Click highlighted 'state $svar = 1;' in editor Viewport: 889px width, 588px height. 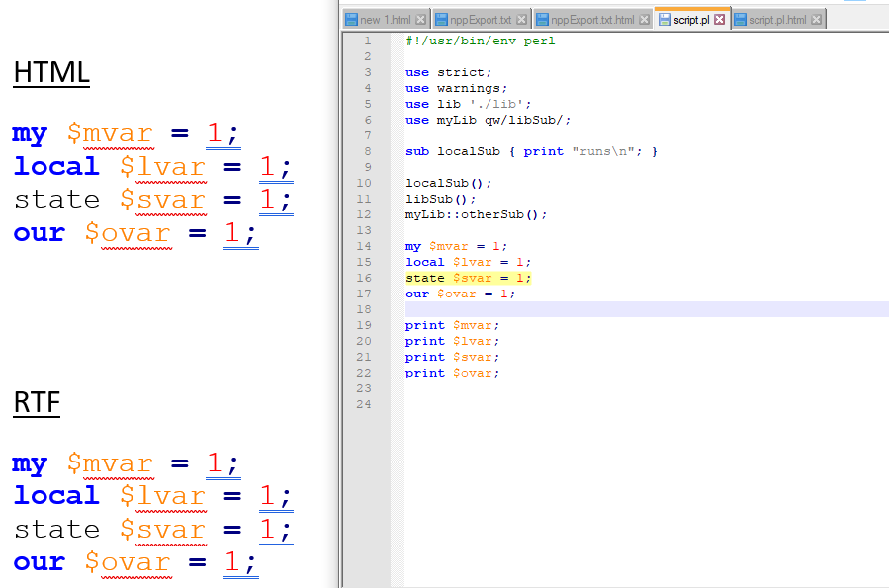(469, 278)
